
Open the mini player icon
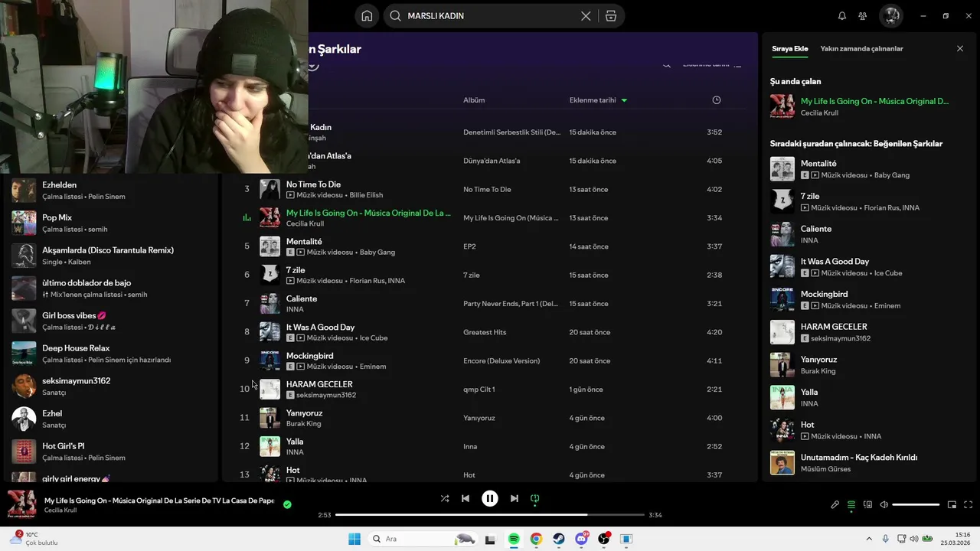coord(952,504)
